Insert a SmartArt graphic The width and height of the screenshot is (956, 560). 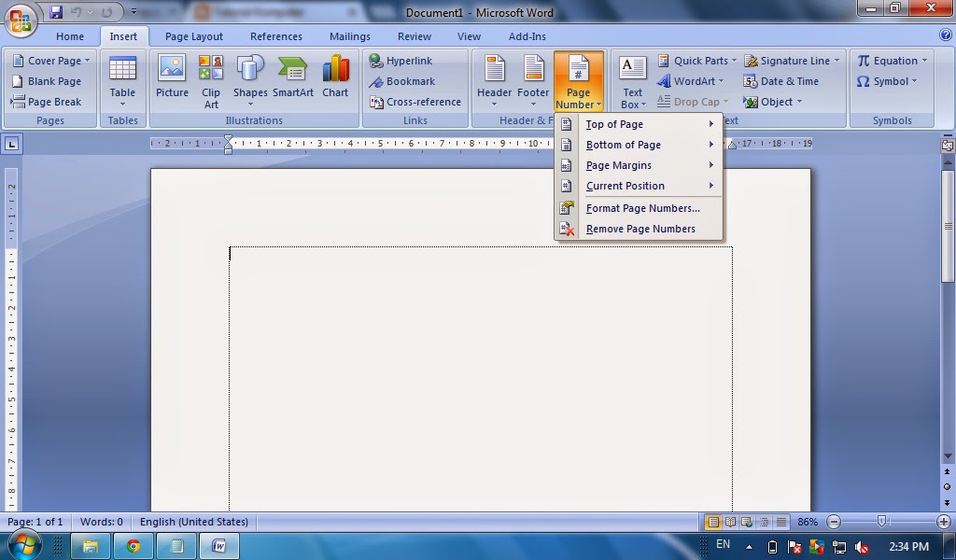(x=292, y=77)
